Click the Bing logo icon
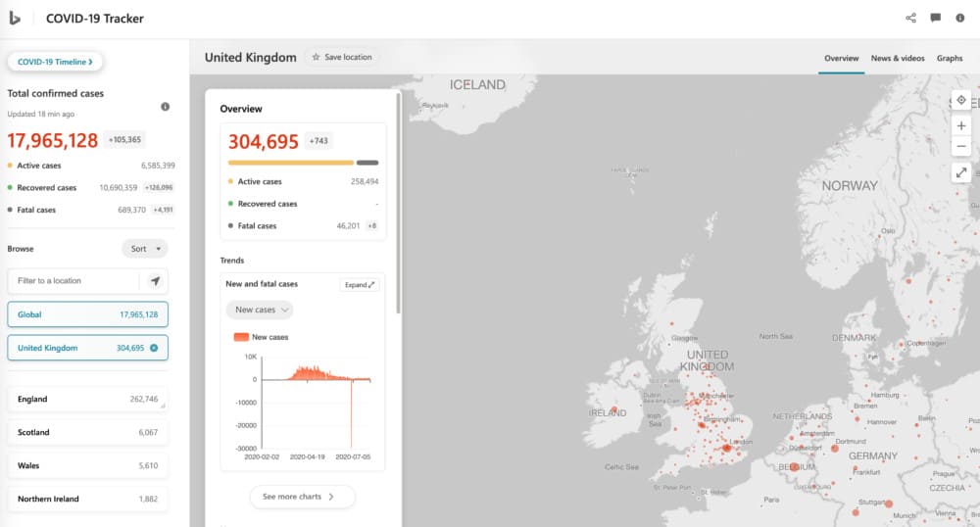 [x=15, y=18]
